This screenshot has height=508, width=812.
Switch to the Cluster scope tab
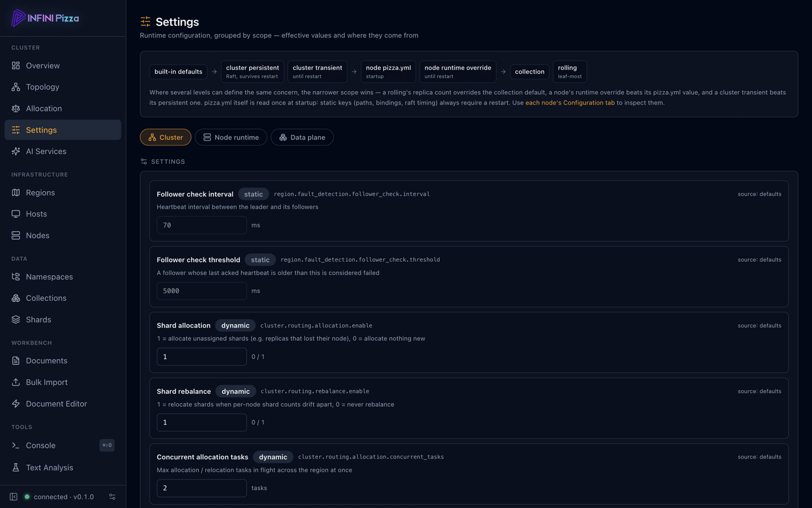(x=166, y=137)
